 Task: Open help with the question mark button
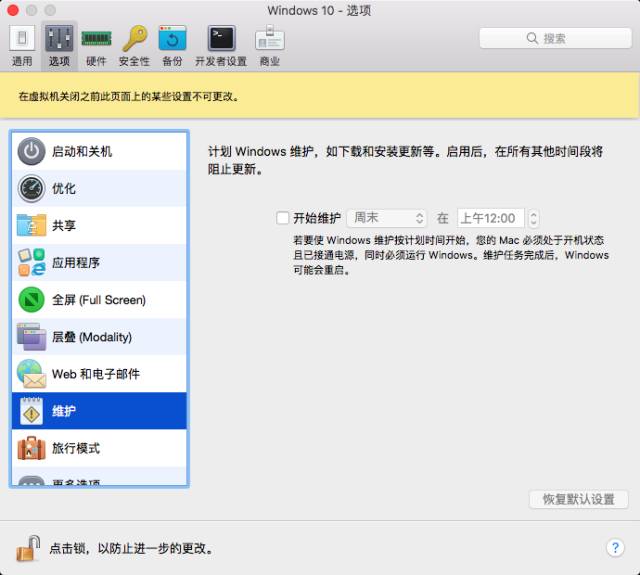[615, 548]
